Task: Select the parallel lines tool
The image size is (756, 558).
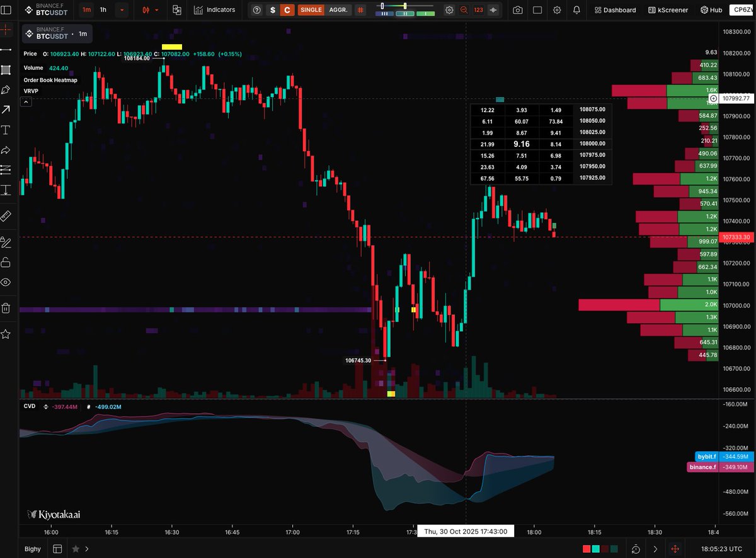Action: pyautogui.click(x=6, y=169)
